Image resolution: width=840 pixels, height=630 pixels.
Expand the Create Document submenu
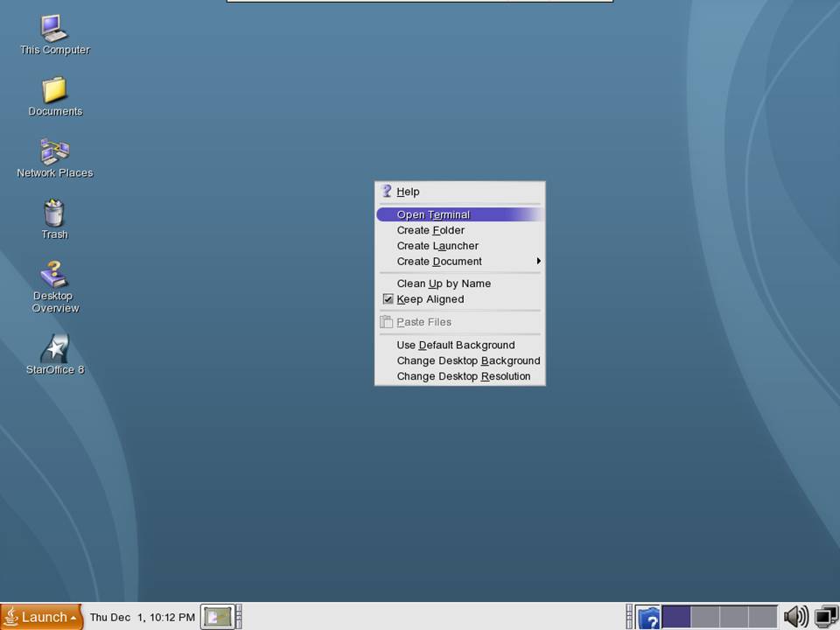(459, 262)
